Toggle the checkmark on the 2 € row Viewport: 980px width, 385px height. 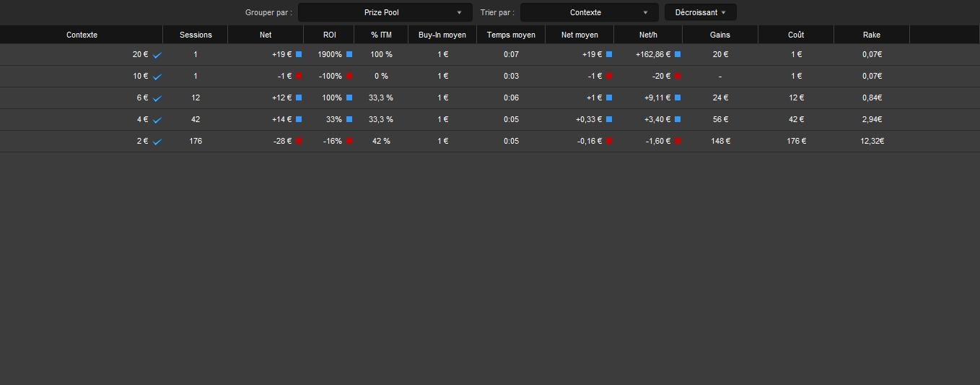pyautogui.click(x=157, y=142)
